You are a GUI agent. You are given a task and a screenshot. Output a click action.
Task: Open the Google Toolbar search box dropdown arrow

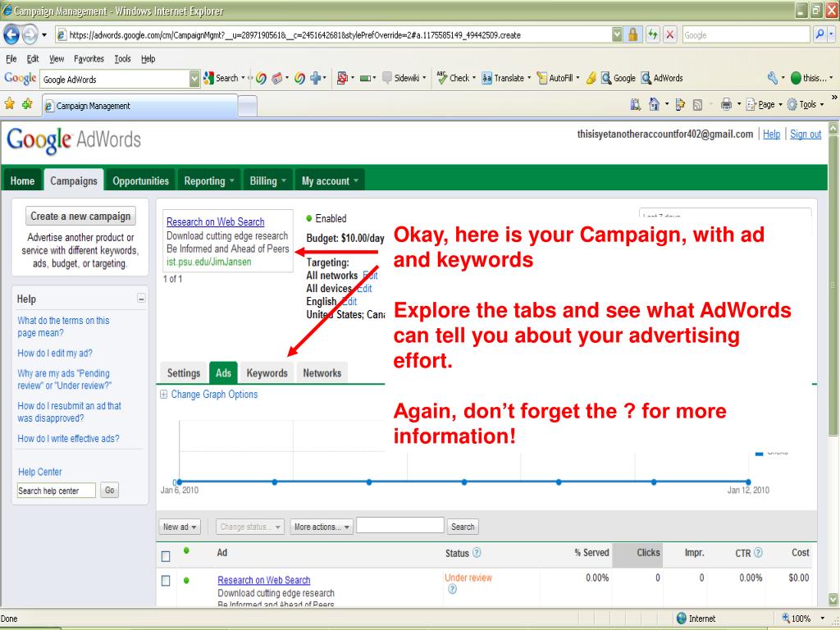[194, 79]
